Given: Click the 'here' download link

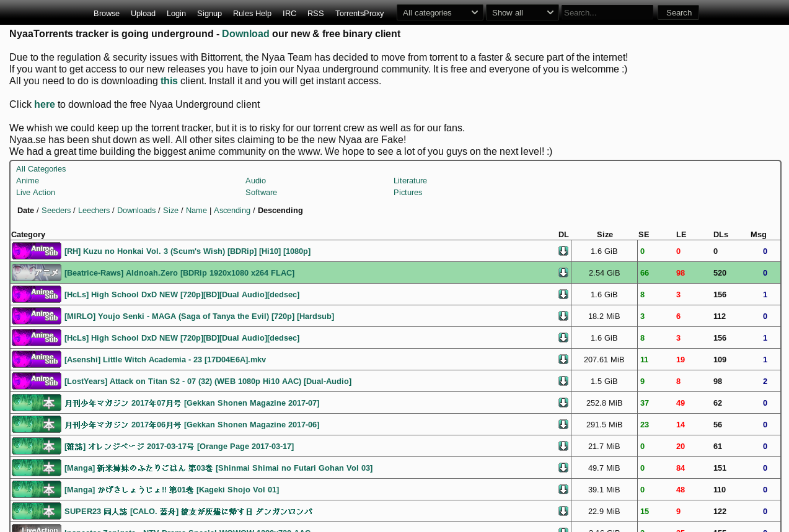Looking at the screenshot, I should 45,105.
